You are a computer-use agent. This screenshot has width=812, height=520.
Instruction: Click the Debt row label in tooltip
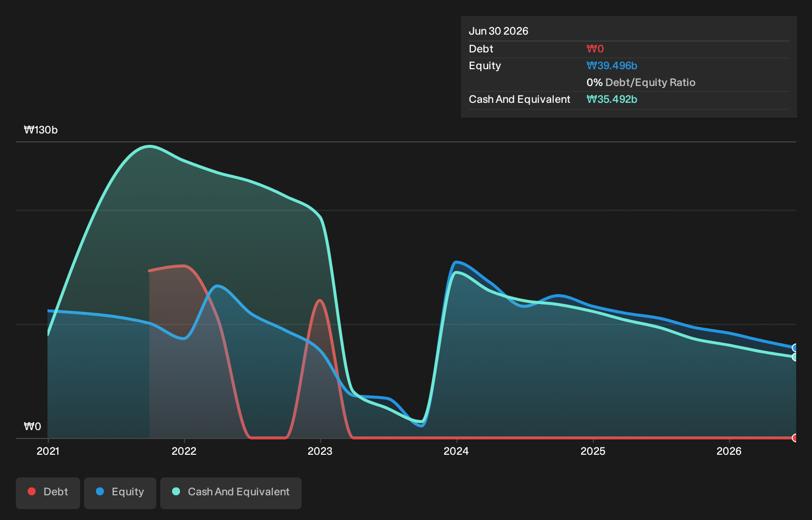click(x=481, y=49)
